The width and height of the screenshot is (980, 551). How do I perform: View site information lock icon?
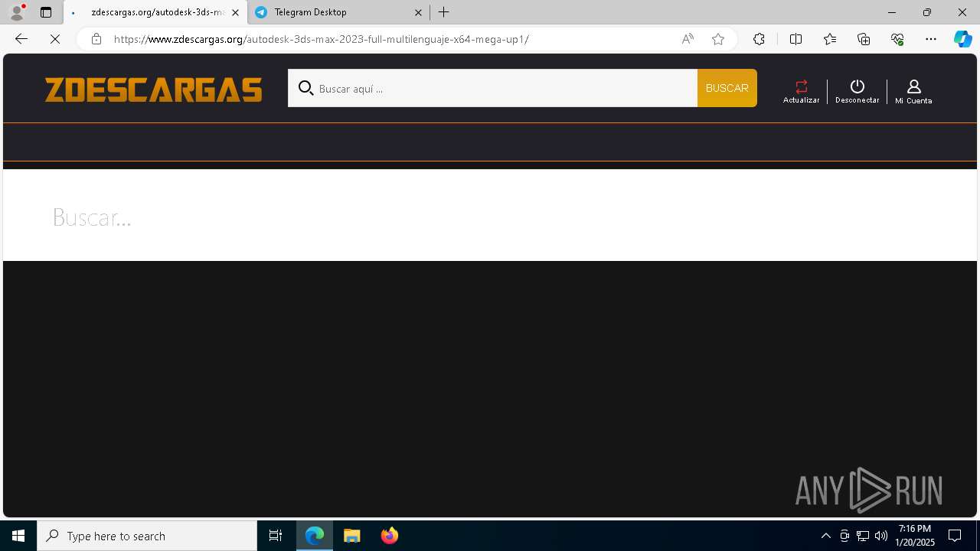point(96,39)
